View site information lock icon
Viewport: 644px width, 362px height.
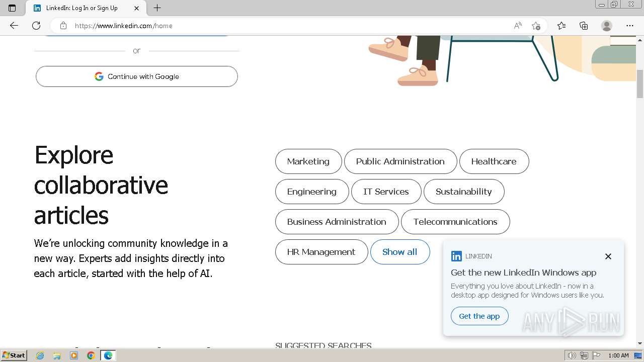pos(63,26)
